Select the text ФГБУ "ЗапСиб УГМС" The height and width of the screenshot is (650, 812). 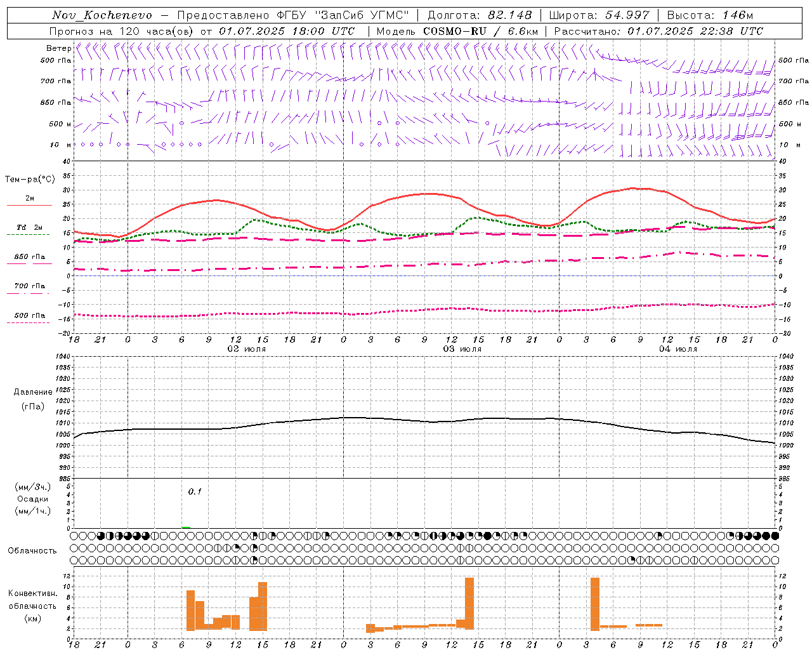point(343,15)
